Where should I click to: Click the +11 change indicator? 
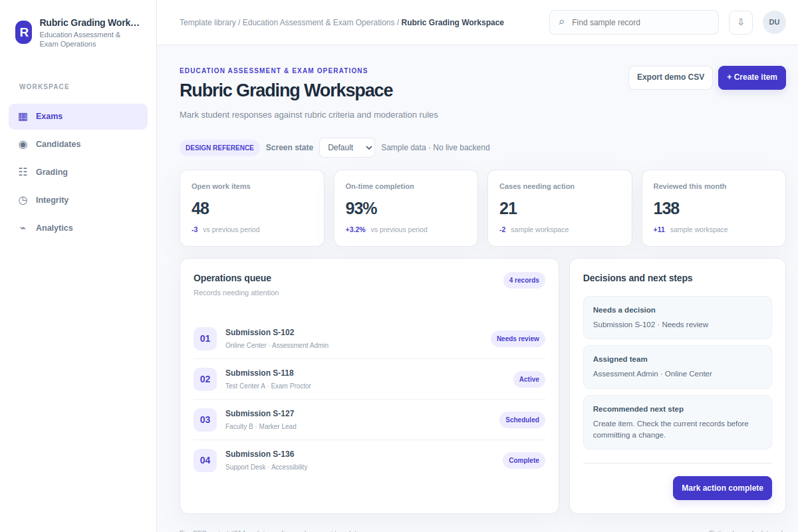(659, 229)
